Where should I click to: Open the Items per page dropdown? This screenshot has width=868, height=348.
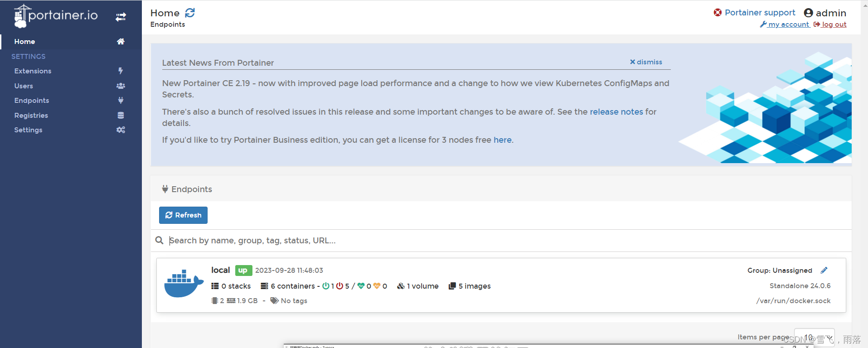[x=815, y=338]
